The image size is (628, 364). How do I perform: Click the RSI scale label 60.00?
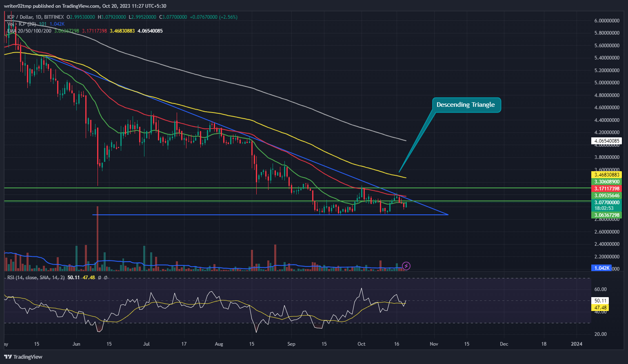(x=600, y=290)
